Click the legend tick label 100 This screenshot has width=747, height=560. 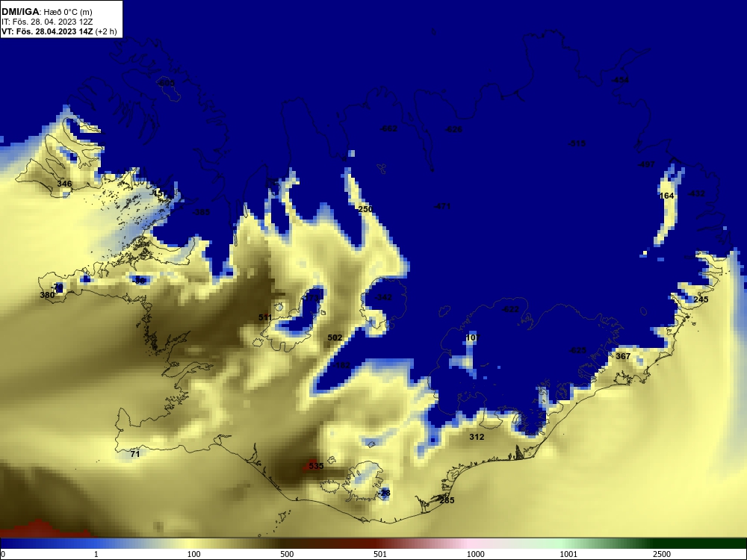coord(194,554)
